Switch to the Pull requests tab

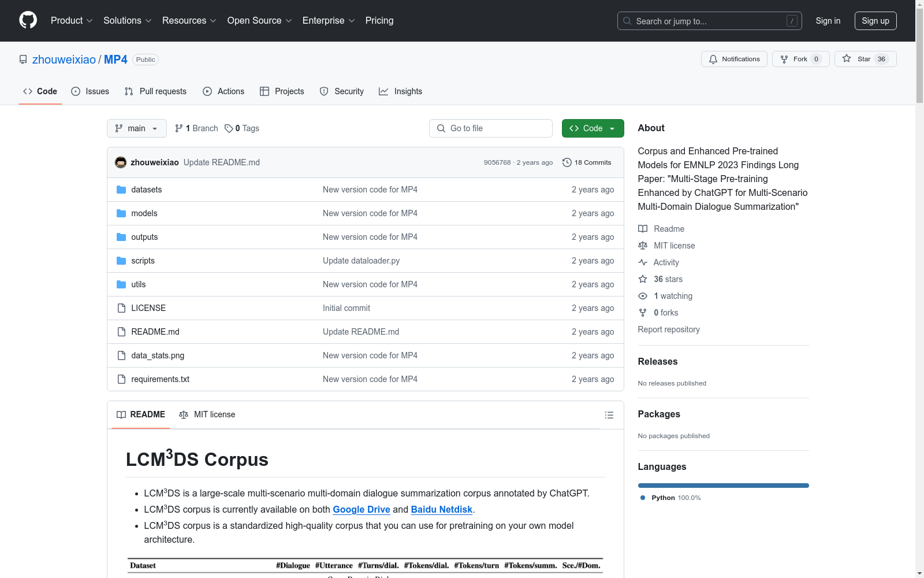click(x=155, y=91)
